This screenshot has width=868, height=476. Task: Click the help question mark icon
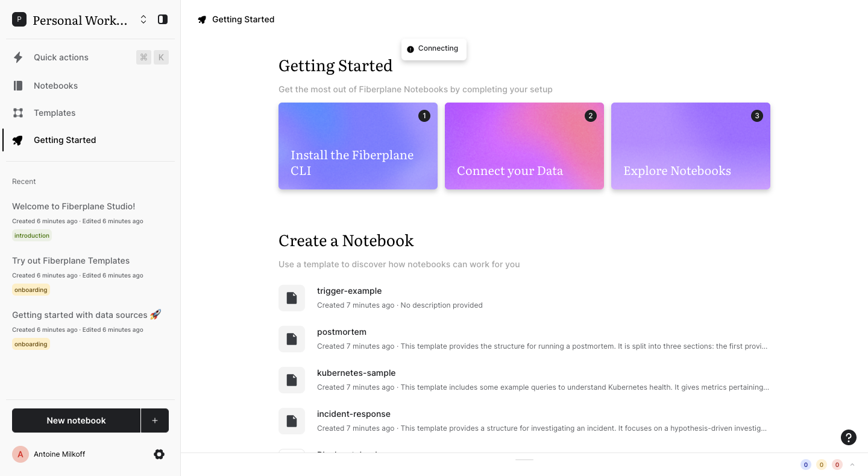pyautogui.click(x=848, y=437)
